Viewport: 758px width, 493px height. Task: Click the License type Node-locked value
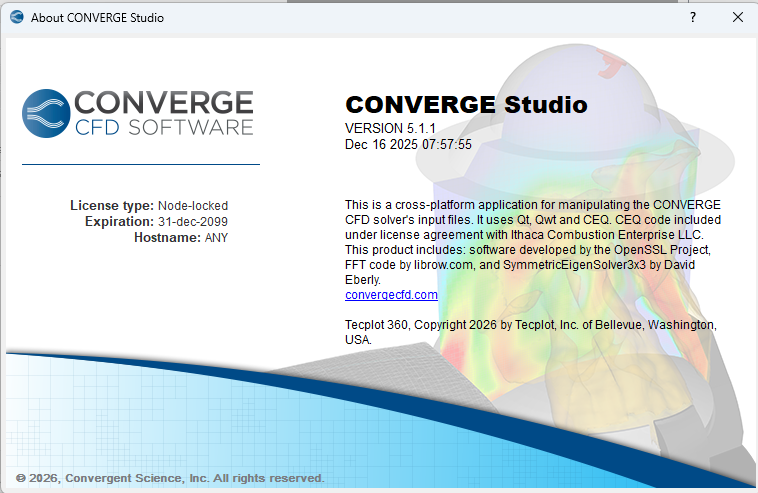pos(193,205)
